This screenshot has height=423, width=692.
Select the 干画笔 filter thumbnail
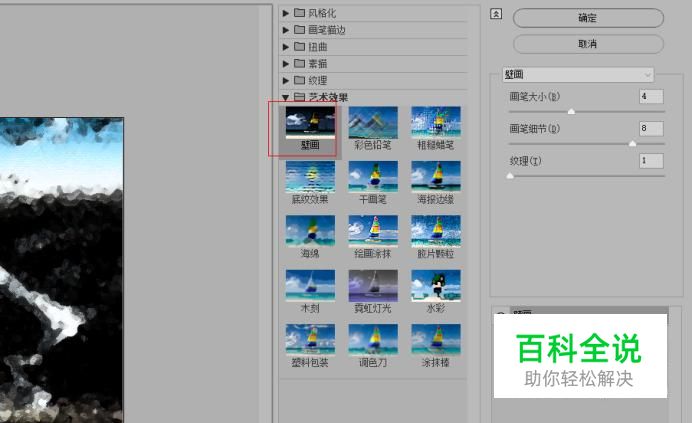pos(373,177)
